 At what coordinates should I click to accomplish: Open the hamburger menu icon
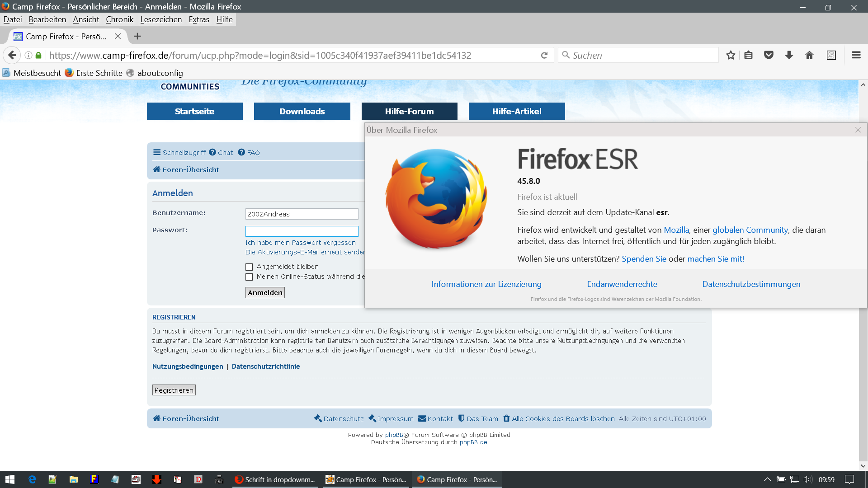[x=856, y=55]
